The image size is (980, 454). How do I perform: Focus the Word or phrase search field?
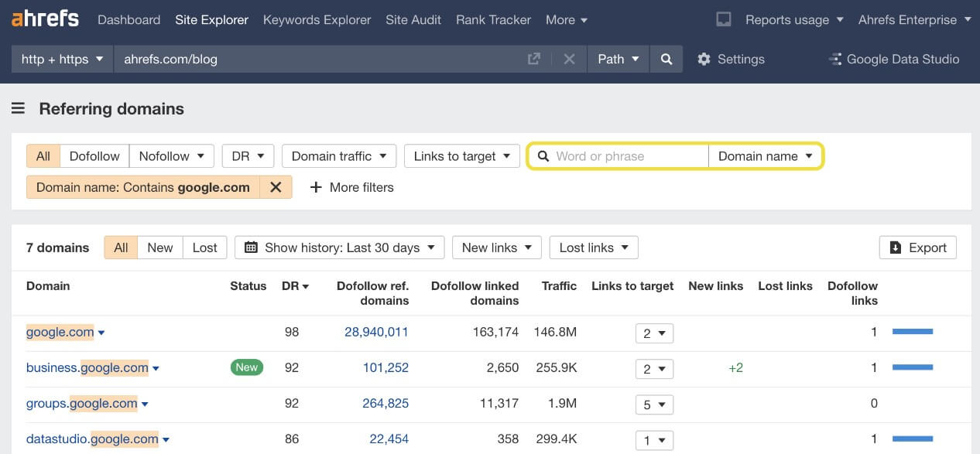tap(618, 155)
